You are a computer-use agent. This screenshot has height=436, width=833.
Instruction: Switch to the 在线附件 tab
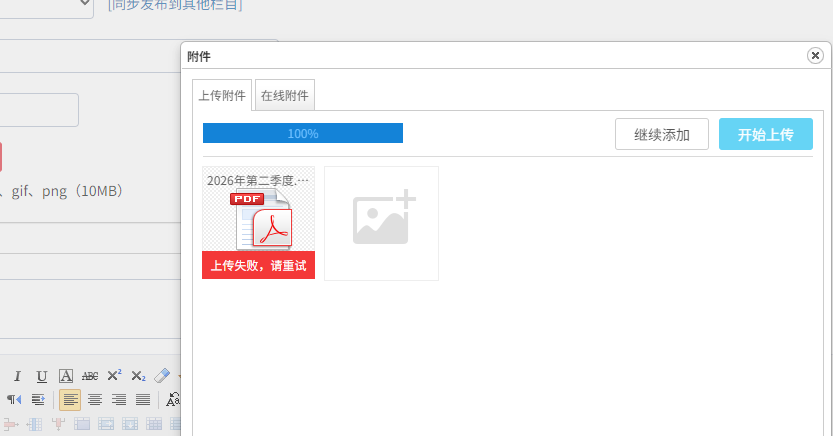285,96
